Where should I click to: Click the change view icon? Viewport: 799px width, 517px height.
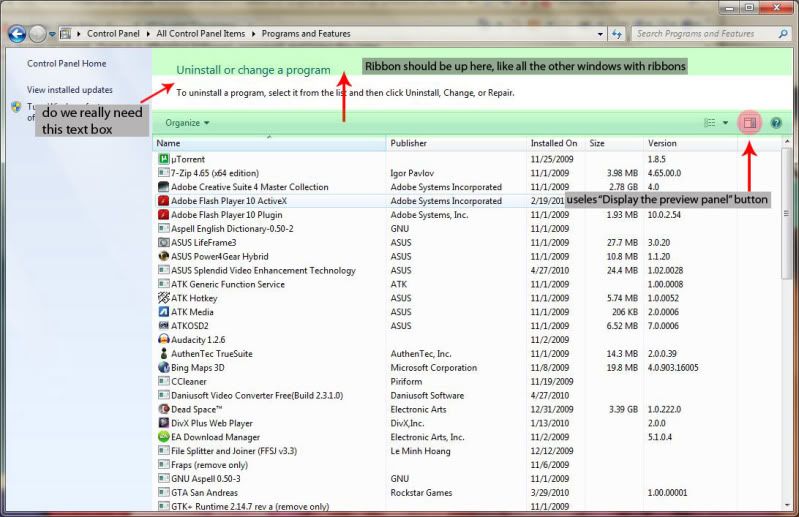click(x=709, y=123)
